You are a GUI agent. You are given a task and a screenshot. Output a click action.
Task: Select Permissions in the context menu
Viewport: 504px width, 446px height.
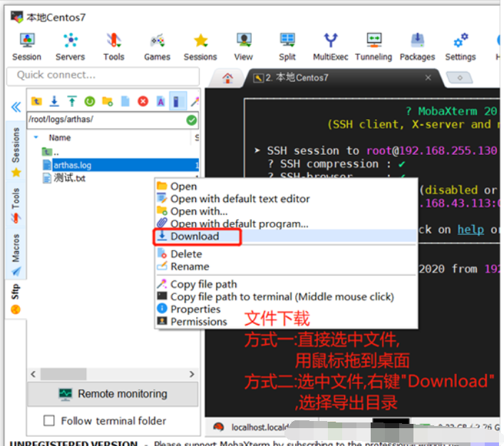198,322
